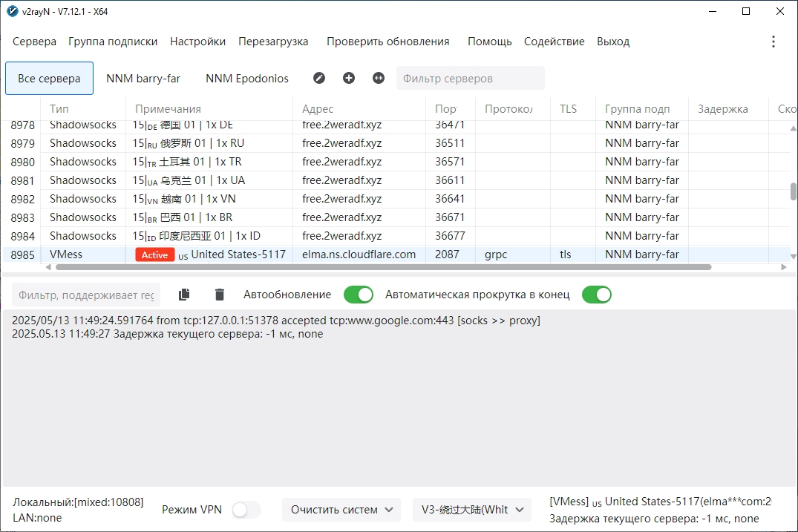Switch to the NNM Epodonios tab
Viewport: 798px width, 532px height.
coord(247,79)
